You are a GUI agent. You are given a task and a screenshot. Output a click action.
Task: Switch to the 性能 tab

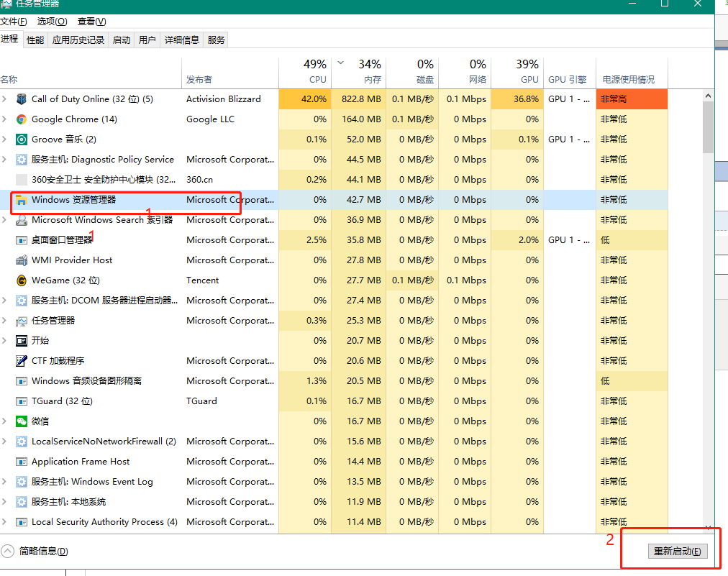click(x=35, y=40)
